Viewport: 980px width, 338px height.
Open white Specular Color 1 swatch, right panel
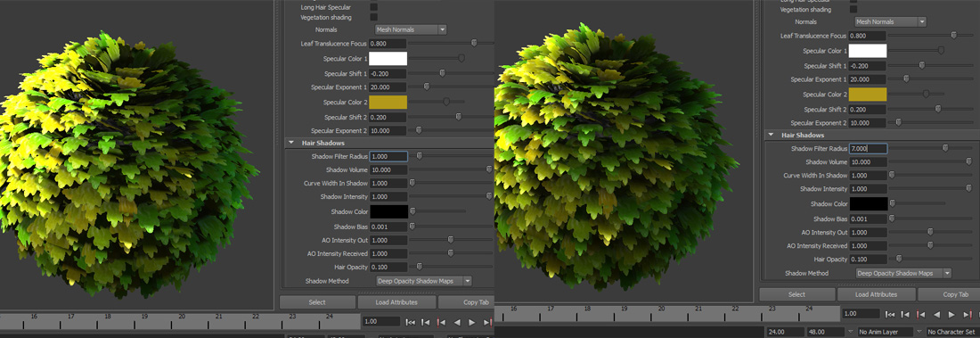[x=868, y=51]
